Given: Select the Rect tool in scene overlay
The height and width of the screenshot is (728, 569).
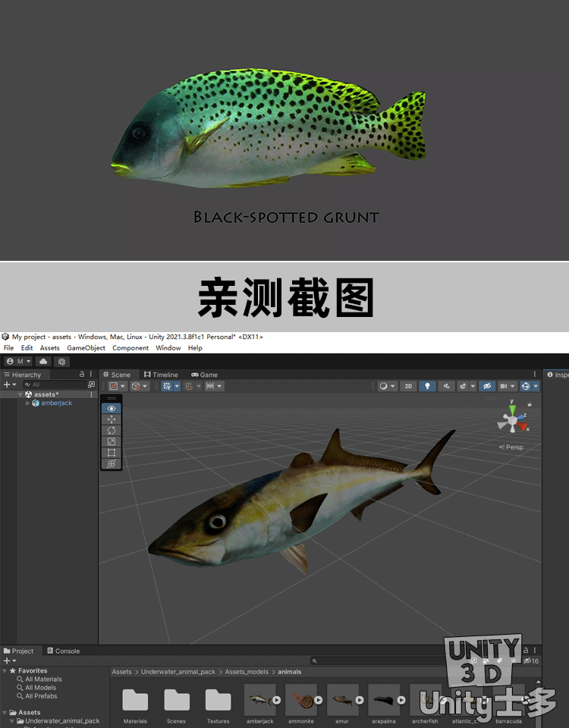Looking at the screenshot, I should tap(112, 452).
